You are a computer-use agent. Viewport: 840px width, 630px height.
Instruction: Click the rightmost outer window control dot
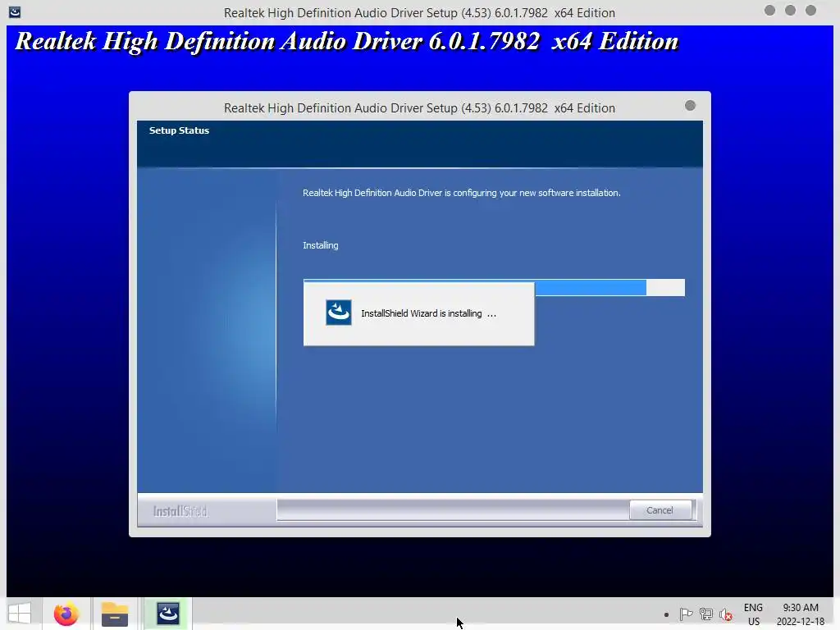click(810, 10)
